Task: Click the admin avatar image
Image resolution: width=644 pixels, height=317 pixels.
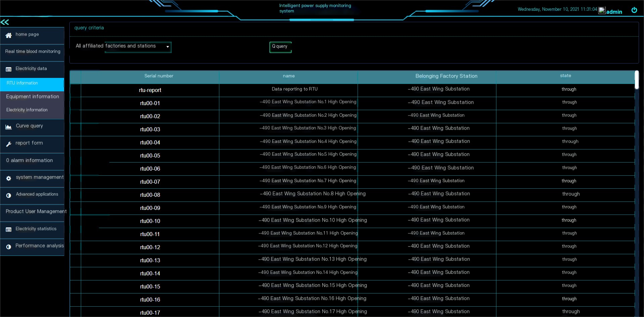Action: pos(602,10)
